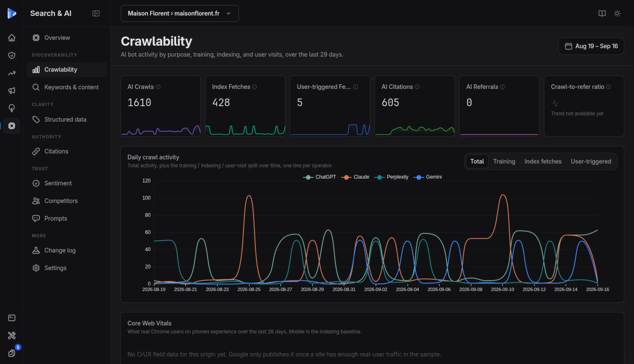Toggle the Claude series in the legend
Viewport: 634px width, 364px height.
355,177
